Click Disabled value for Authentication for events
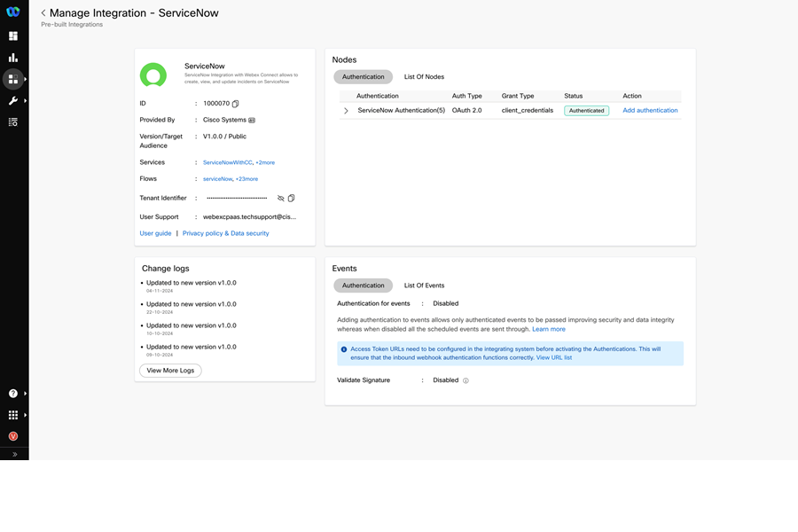The width and height of the screenshot is (798, 532). coord(446,303)
